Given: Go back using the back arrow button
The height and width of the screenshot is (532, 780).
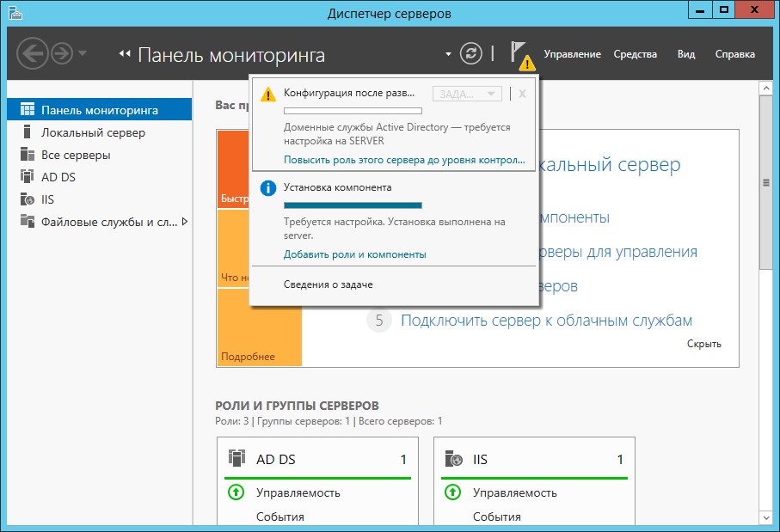Looking at the screenshot, I should (x=33, y=53).
